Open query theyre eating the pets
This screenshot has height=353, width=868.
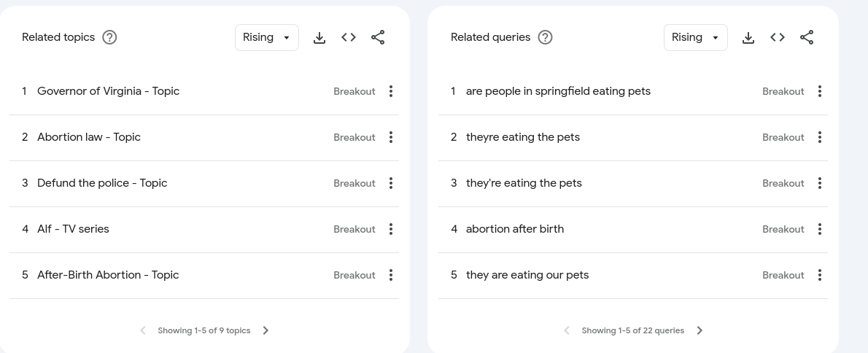tap(523, 137)
